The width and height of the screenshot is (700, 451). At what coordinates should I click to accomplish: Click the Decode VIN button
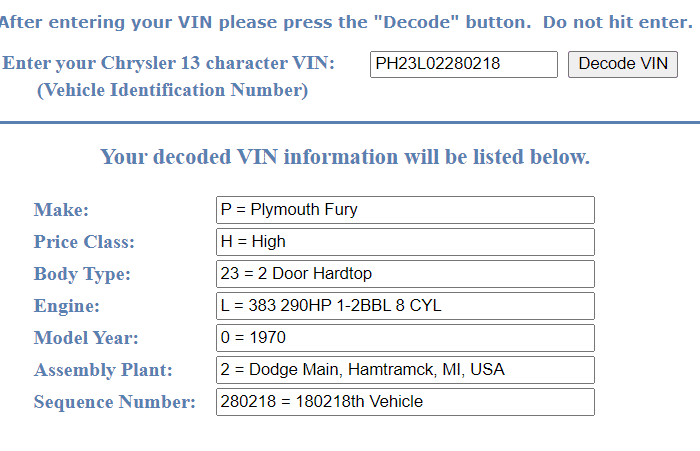tap(623, 65)
